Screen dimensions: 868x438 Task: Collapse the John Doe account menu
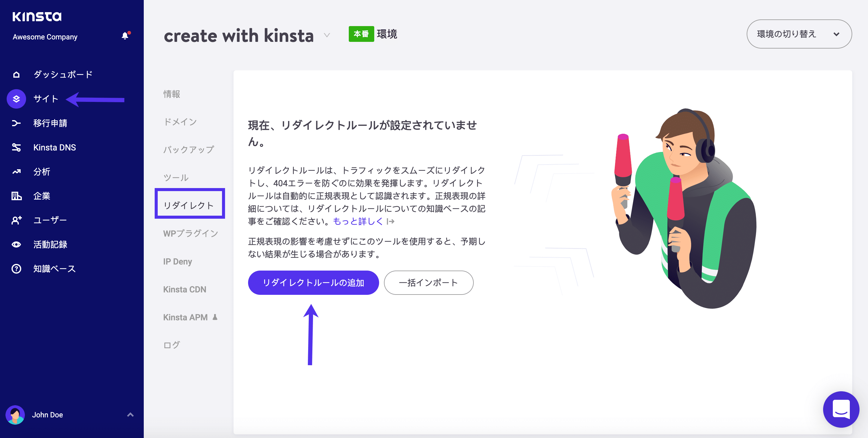tap(130, 415)
